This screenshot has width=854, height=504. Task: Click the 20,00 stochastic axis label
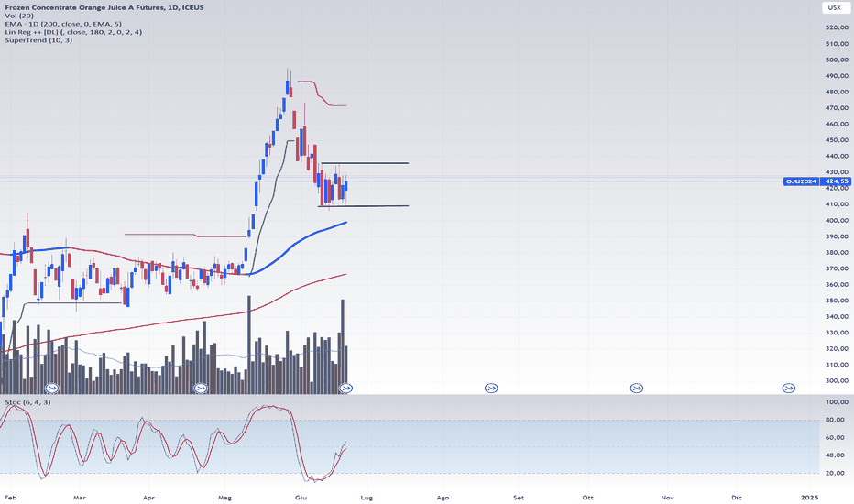pyautogui.click(x=835, y=473)
